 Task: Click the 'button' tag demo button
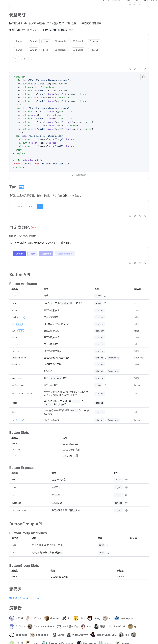[x=19, y=207]
